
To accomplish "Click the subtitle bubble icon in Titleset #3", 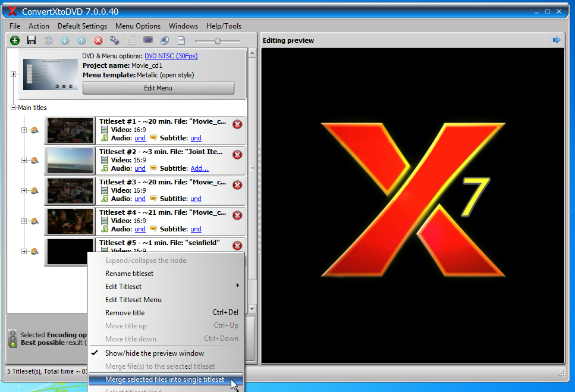I will click(x=153, y=199).
